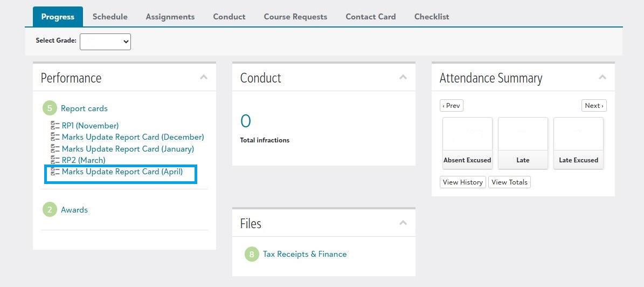This screenshot has height=287, width=644.
Task: Click the green 5 badge for Report cards
Action: (x=50, y=108)
